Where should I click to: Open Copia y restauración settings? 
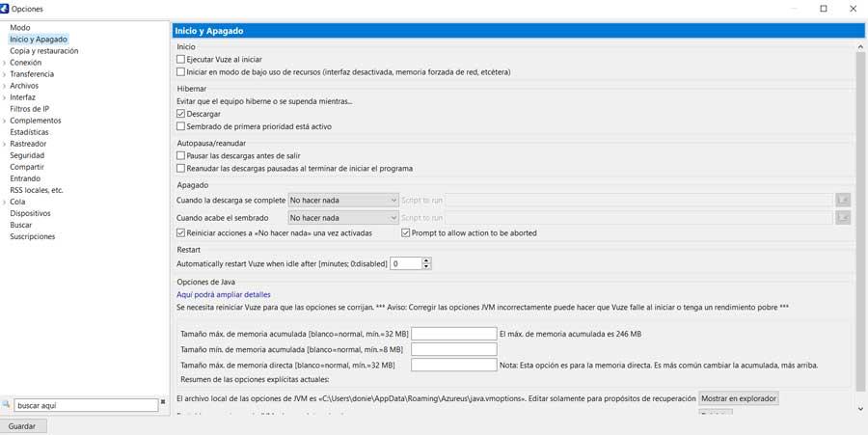[43, 51]
